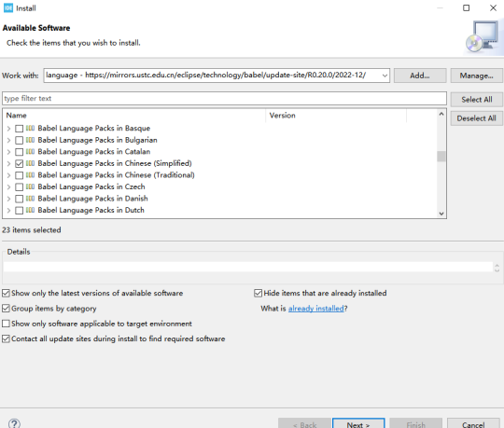The image size is (504, 428).
Task: Click the Dutch language pack feature icon
Action: tap(30, 210)
